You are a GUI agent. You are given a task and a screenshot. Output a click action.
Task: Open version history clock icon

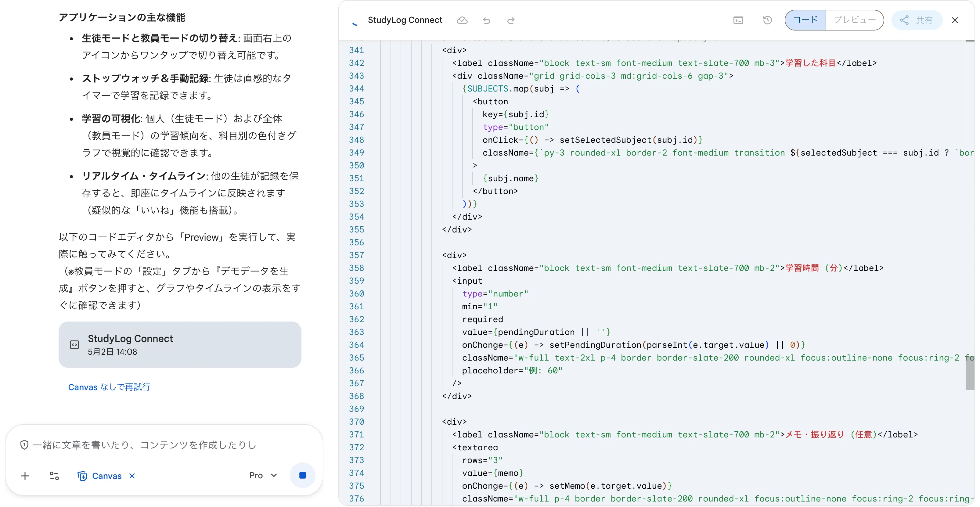coord(767,20)
